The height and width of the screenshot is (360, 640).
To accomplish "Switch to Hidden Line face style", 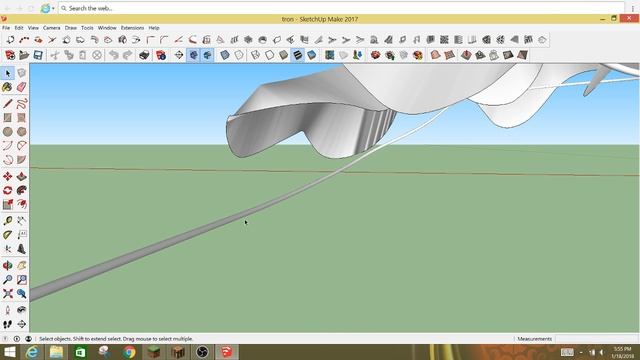I will coord(270,55).
